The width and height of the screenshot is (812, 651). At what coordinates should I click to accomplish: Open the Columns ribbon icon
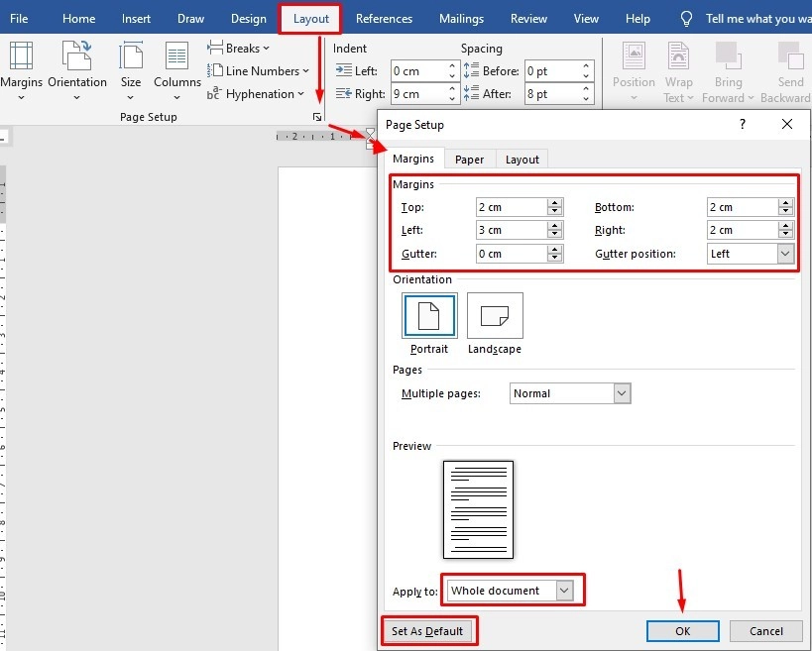pyautogui.click(x=177, y=57)
